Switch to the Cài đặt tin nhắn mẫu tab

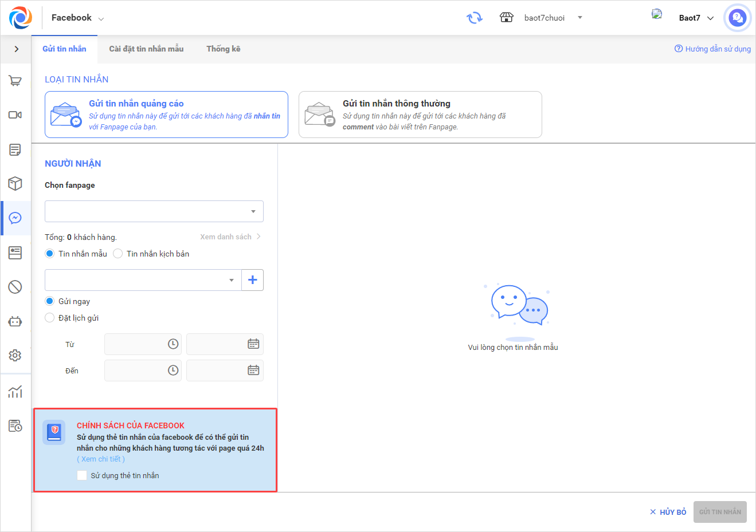[x=146, y=49]
